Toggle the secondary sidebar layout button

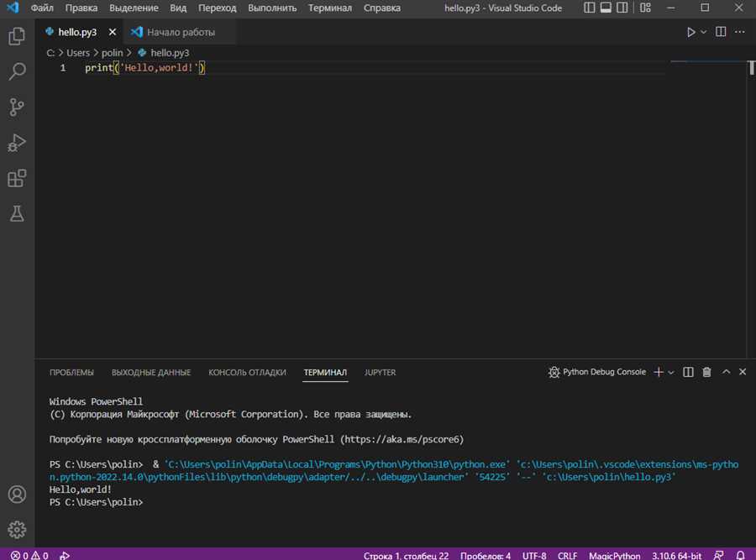[623, 8]
